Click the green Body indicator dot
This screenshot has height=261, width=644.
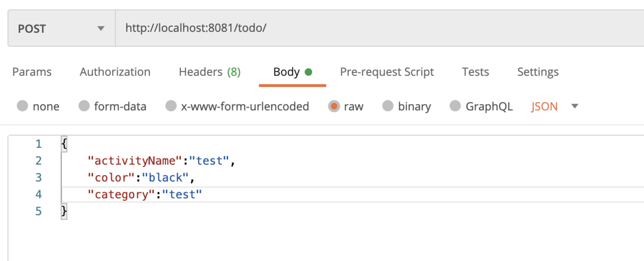pos(308,72)
